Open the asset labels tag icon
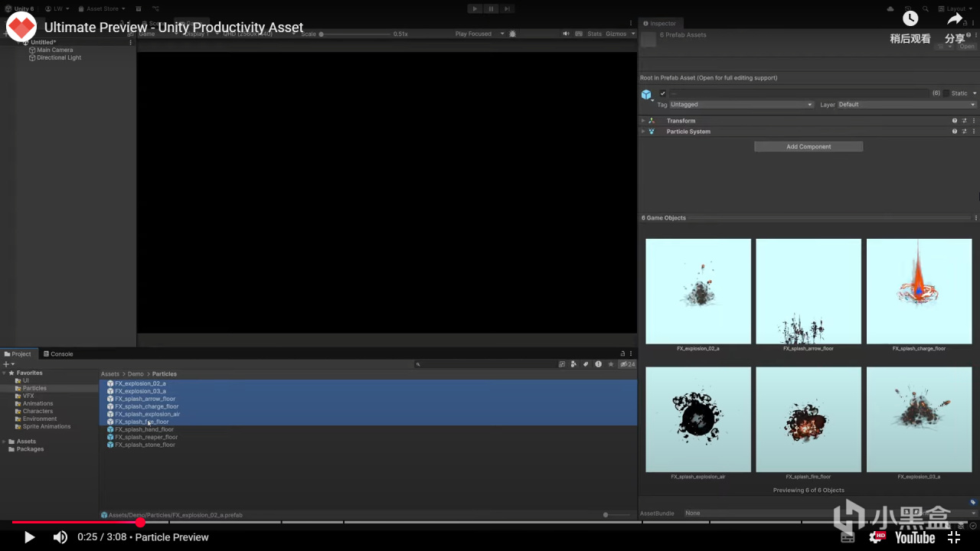 [x=973, y=502]
